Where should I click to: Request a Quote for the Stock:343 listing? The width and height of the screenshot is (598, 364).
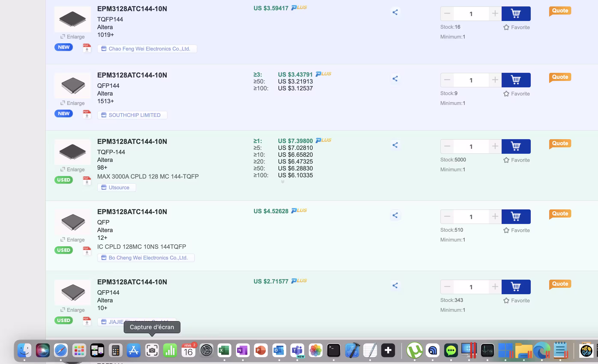tap(560, 284)
